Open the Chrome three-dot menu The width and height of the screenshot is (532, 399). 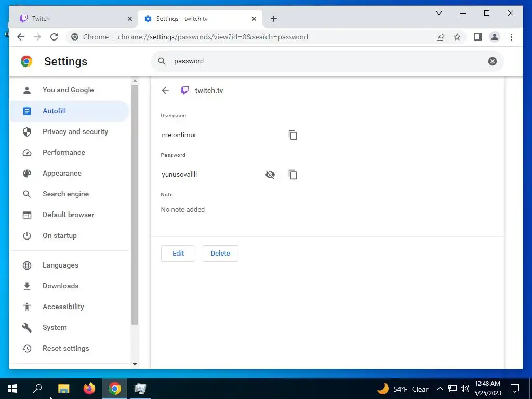click(x=511, y=37)
